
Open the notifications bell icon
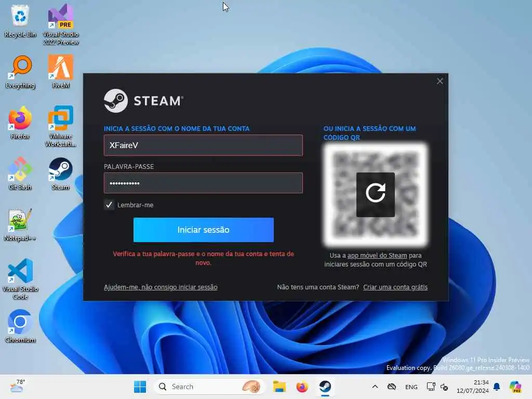(x=497, y=387)
